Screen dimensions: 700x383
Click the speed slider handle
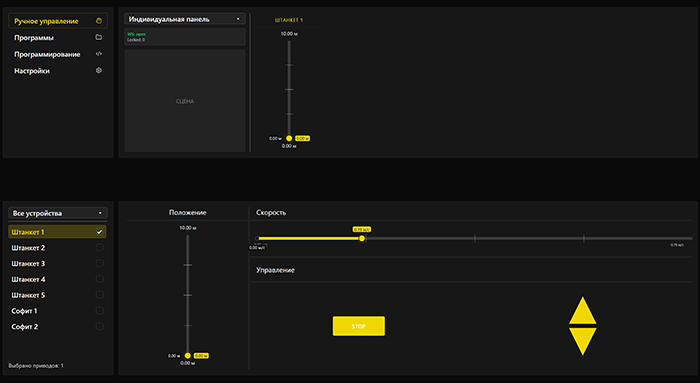(362, 238)
